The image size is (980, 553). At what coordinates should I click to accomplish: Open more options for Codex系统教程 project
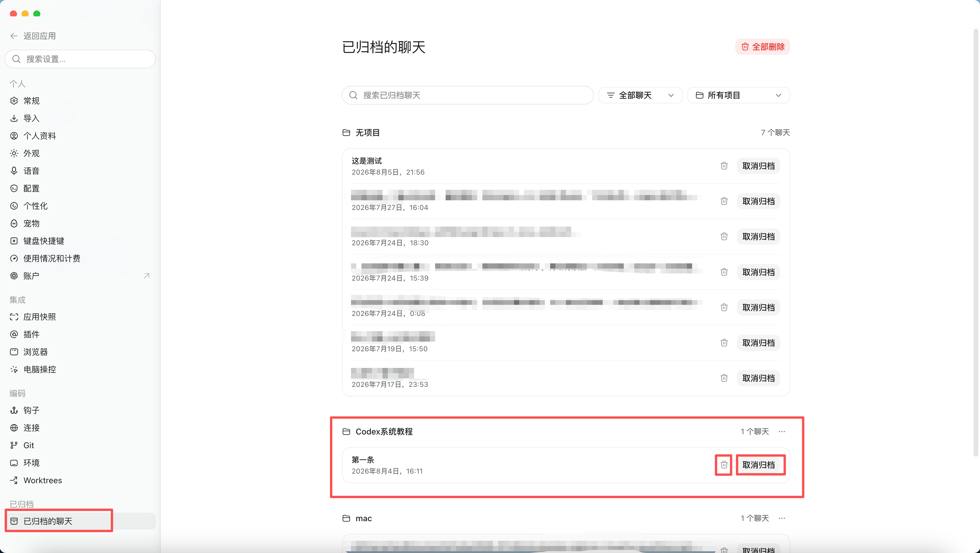[x=782, y=431]
